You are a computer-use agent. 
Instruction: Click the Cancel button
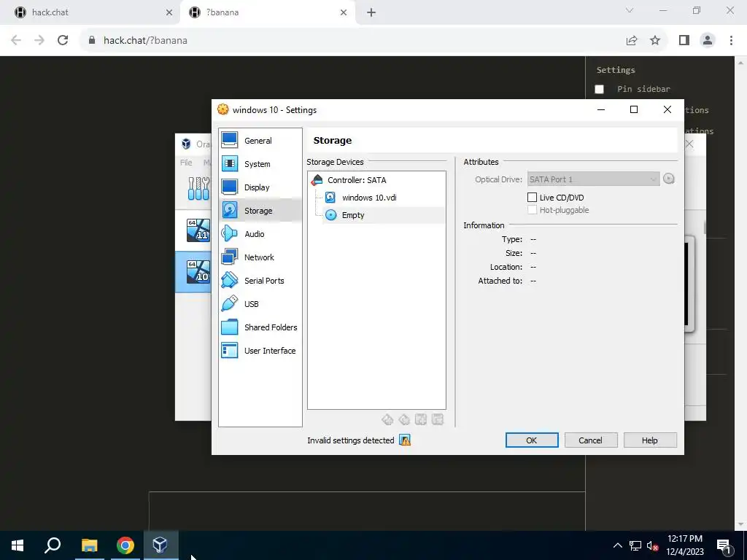(x=591, y=440)
